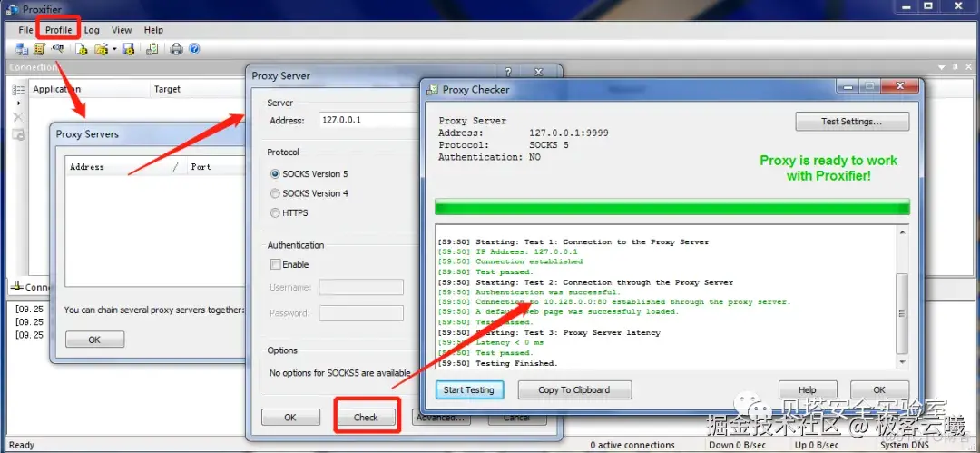Click Target column header in Connections
The width and height of the screenshot is (980, 453).
click(x=198, y=90)
